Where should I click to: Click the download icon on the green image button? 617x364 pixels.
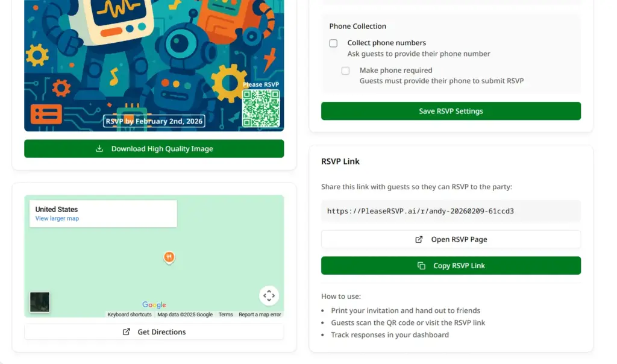click(x=99, y=148)
